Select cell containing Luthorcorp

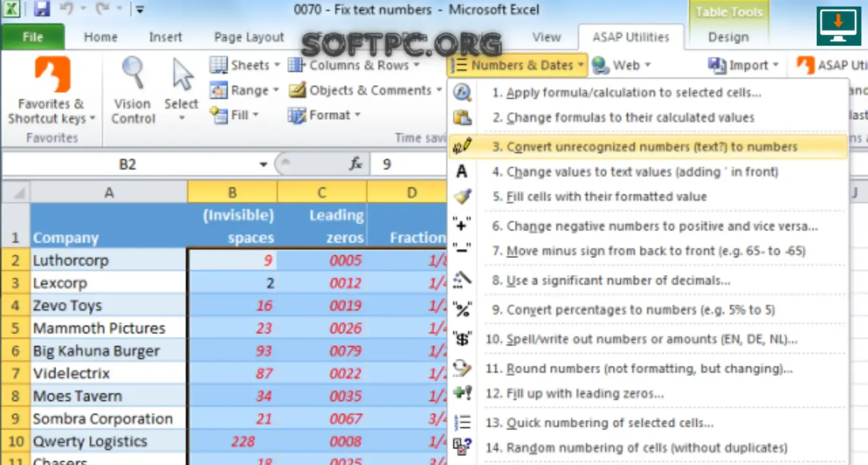[x=108, y=260]
